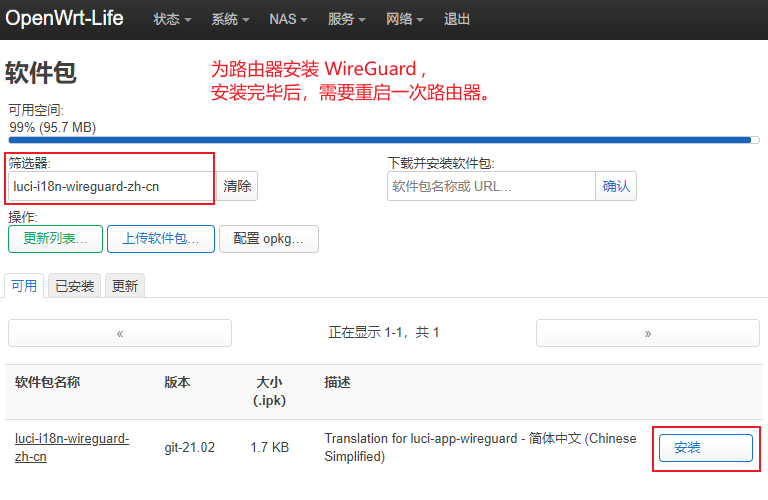Click 退出 to log out
The width and height of the screenshot is (768, 500).
456,19
